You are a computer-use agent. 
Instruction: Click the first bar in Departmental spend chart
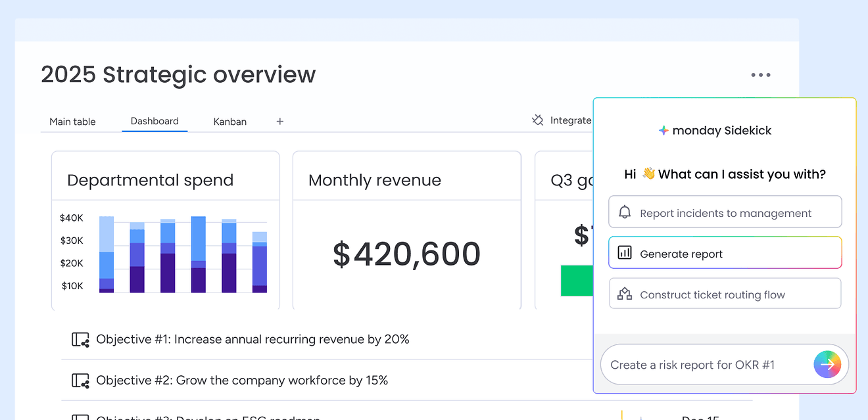click(107, 254)
